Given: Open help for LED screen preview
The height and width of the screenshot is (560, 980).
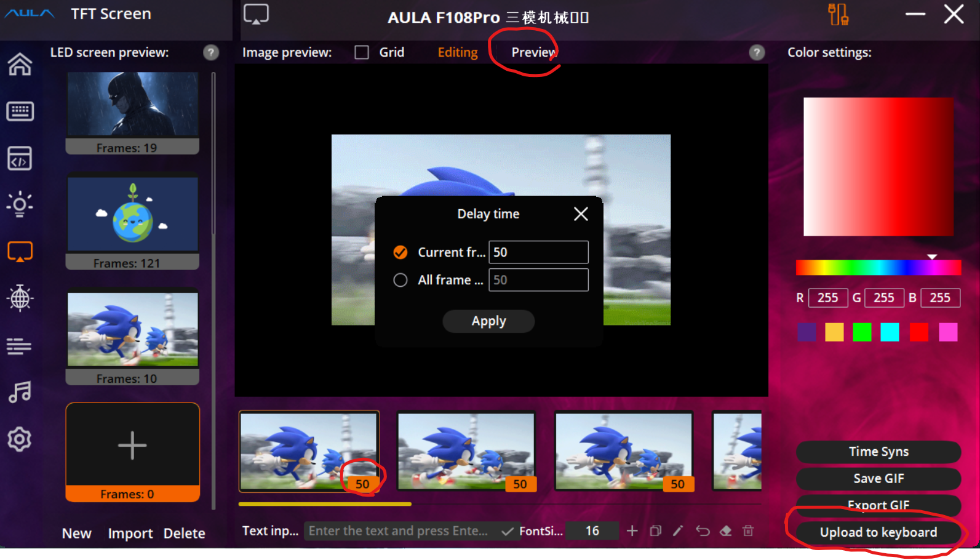Looking at the screenshot, I should (211, 52).
